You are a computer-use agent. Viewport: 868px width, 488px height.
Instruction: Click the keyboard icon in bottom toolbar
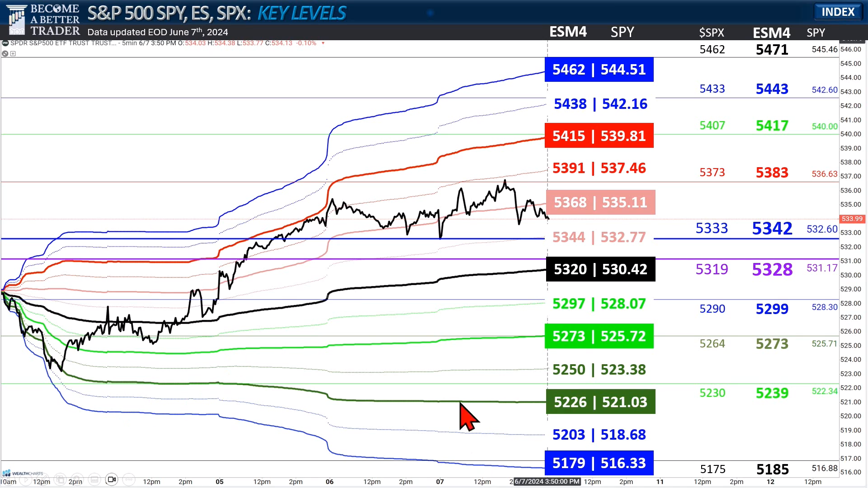pos(94,479)
